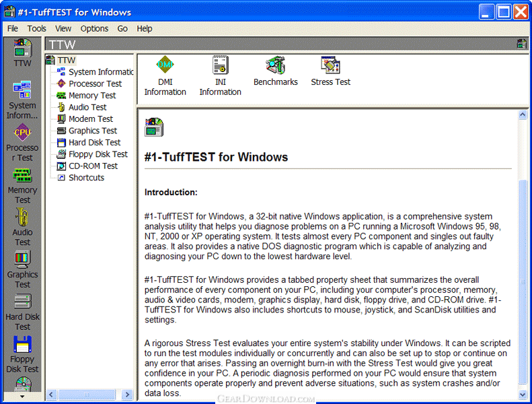Viewport: 532px width, 404px height.
Task: Click content pane scroll down arrow
Action: point(523,395)
